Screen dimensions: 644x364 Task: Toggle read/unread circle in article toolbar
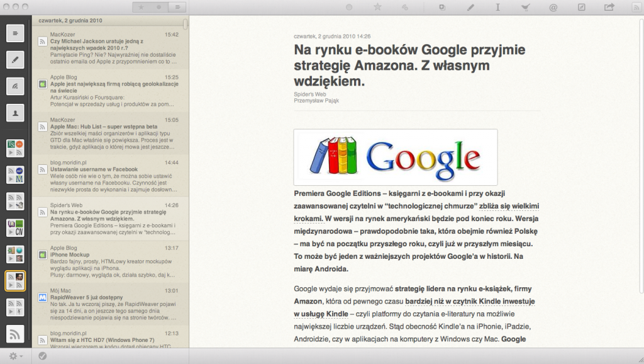(348, 7)
